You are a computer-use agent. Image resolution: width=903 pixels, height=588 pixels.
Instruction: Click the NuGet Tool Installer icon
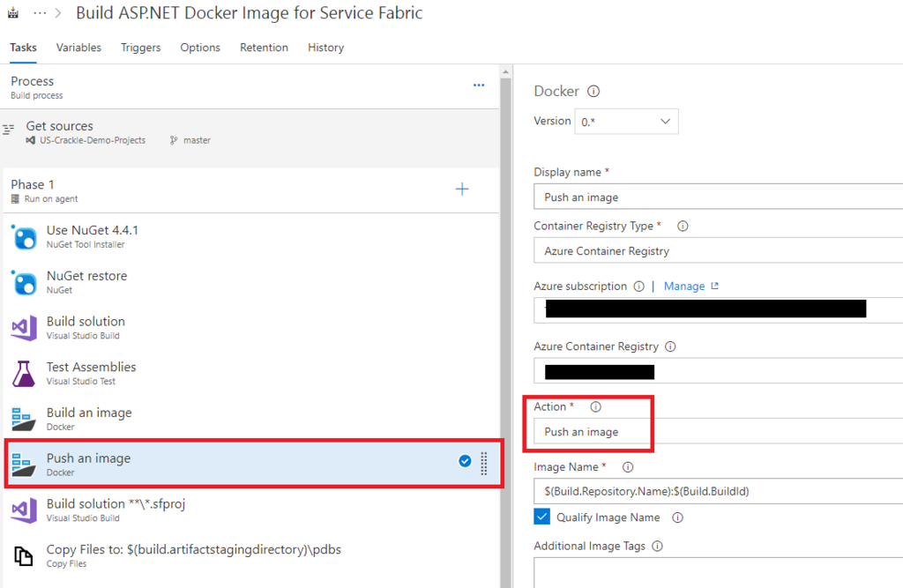[24, 237]
